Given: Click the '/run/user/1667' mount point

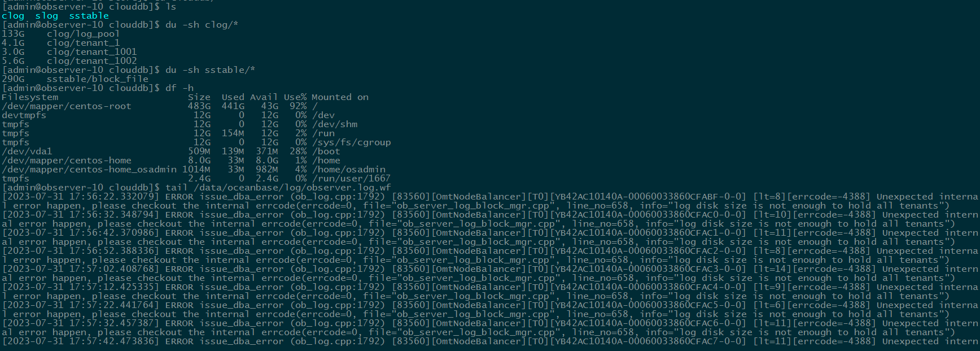Looking at the screenshot, I should [x=352, y=179].
